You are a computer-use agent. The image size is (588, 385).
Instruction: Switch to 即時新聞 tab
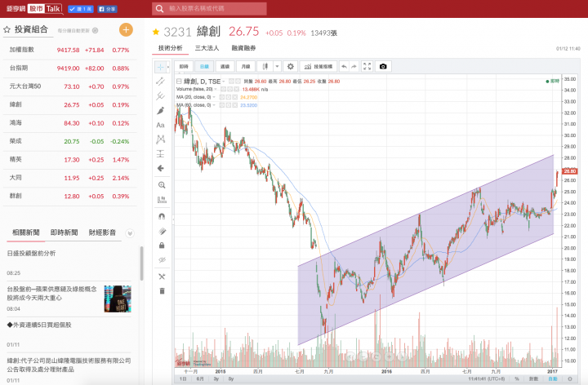coord(65,232)
